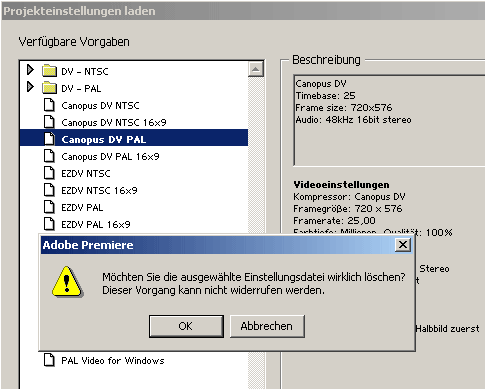Click the 'Framegröße: 720 x 576' line
Image resolution: width=485 pixels, height=389 pixels.
(x=348, y=209)
